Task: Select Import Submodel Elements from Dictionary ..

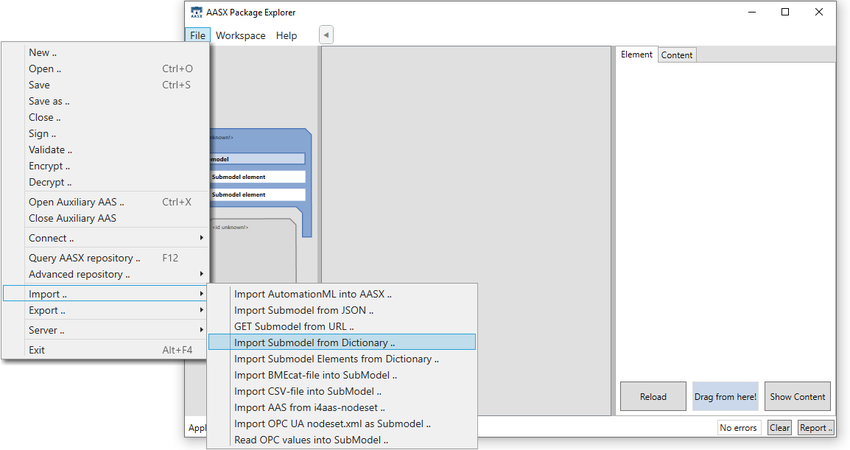Action: 342,359
